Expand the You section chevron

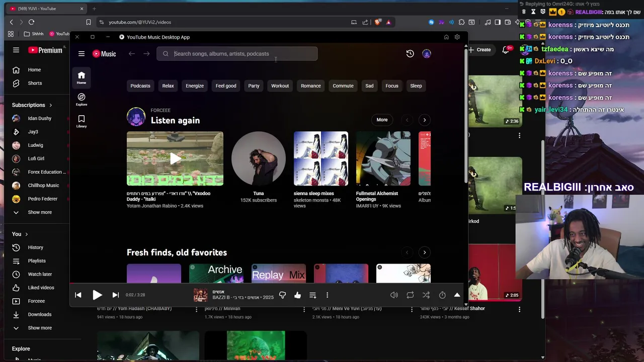(x=27, y=234)
